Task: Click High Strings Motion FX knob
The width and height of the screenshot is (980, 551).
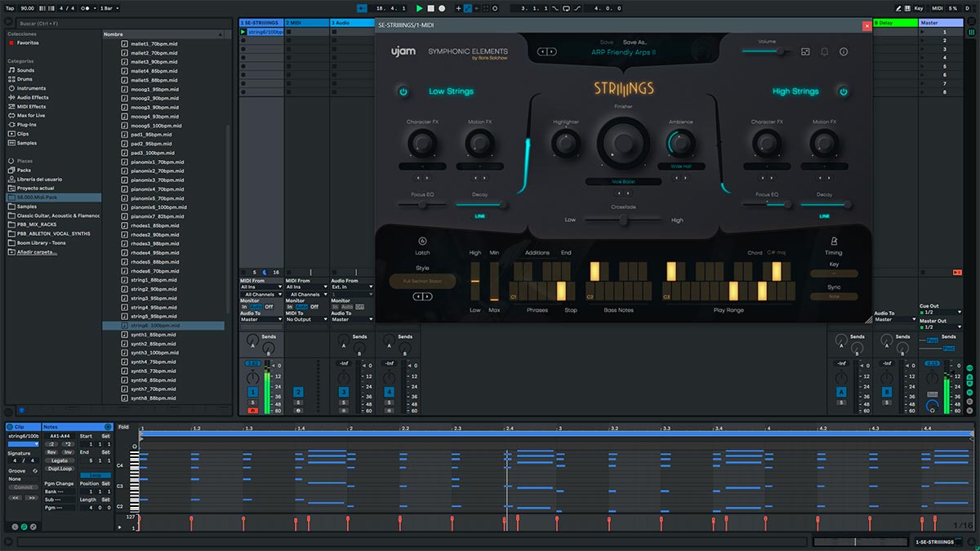Action: coord(824,144)
